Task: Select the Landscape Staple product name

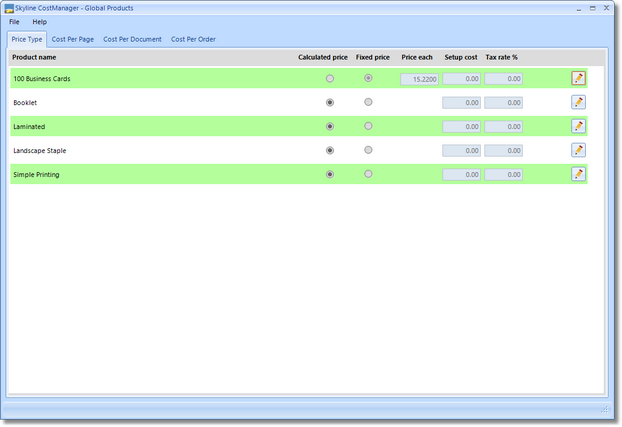Action: [40, 150]
